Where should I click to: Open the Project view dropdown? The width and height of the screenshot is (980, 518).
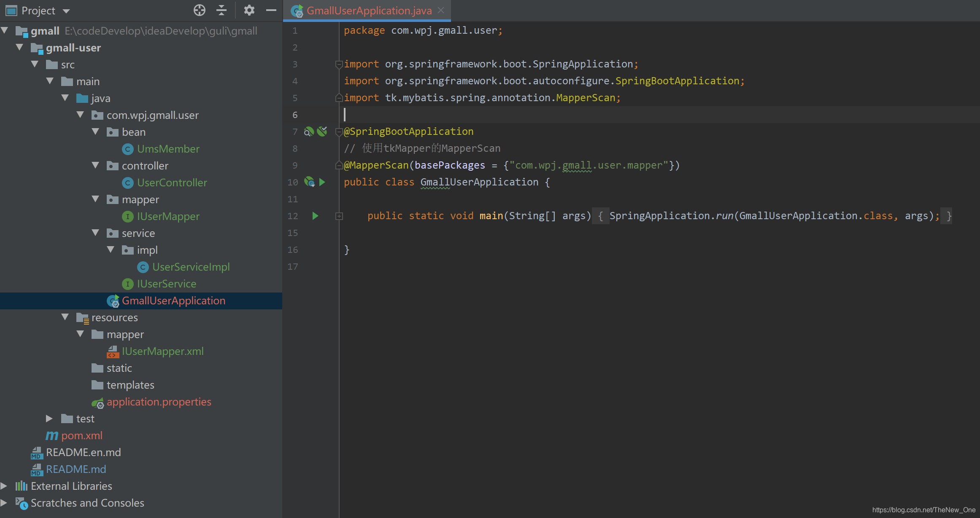tap(66, 11)
